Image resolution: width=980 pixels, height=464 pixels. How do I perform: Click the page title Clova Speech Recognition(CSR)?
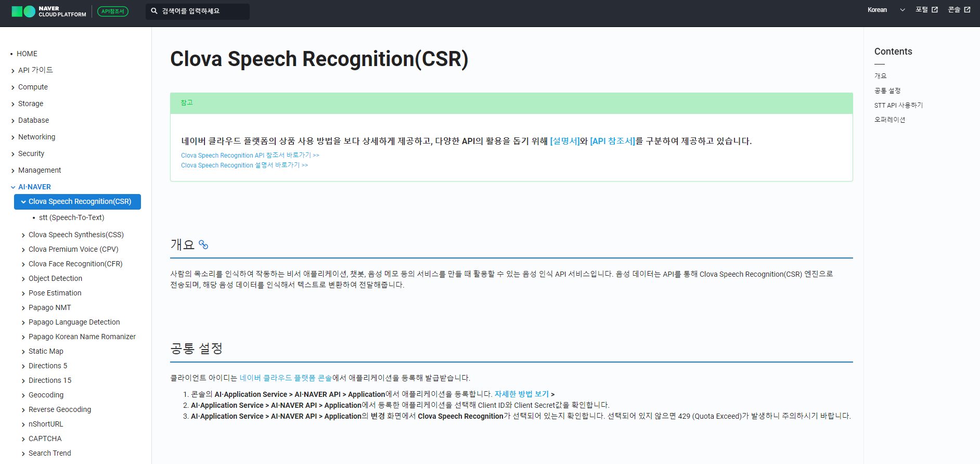click(319, 59)
